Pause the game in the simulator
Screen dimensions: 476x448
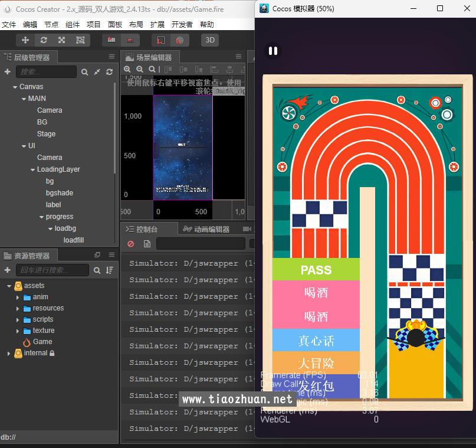(x=273, y=51)
